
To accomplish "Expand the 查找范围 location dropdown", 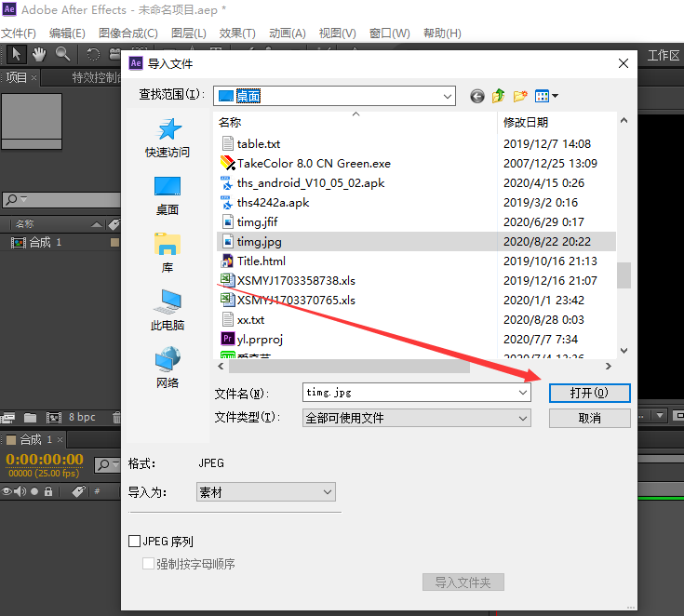I will [x=447, y=96].
